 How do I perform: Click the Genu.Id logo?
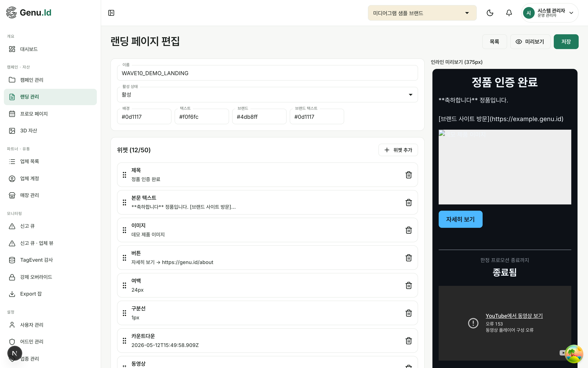coord(29,12)
